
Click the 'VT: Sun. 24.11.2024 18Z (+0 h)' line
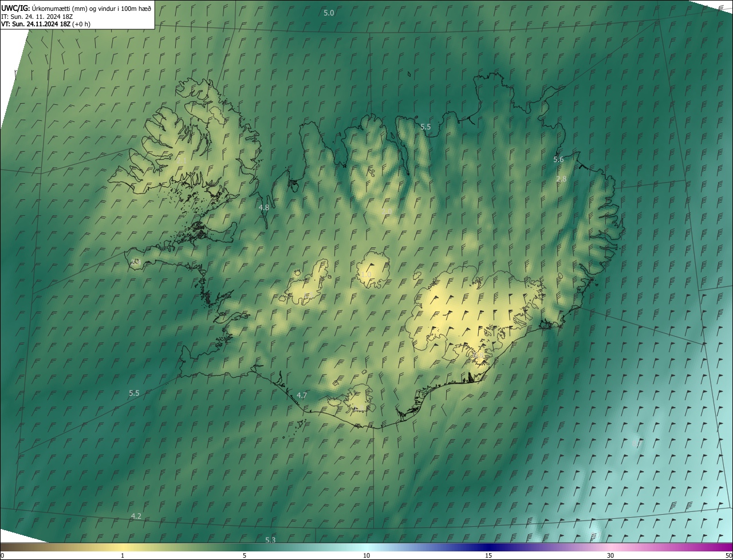46,24
